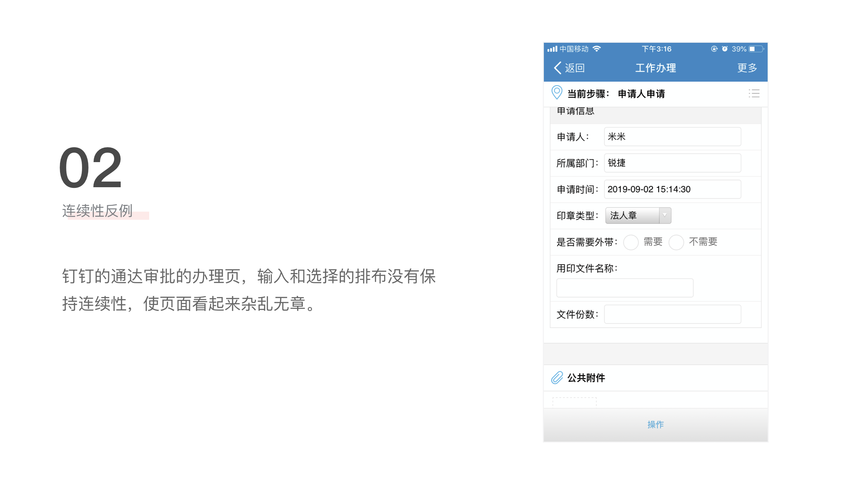Click the paperclip attachment icon

(556, 377)
